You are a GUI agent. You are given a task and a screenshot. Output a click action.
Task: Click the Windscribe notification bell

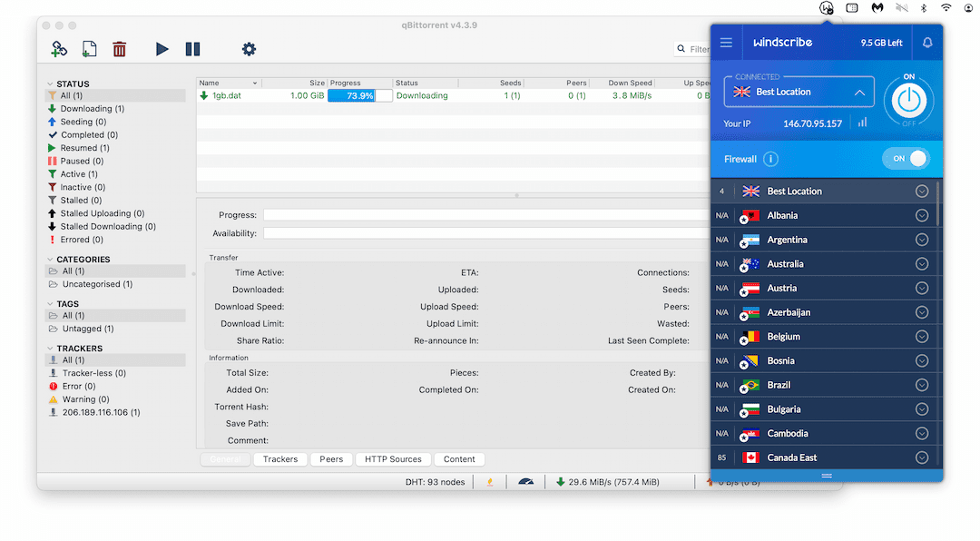point(926,43)
